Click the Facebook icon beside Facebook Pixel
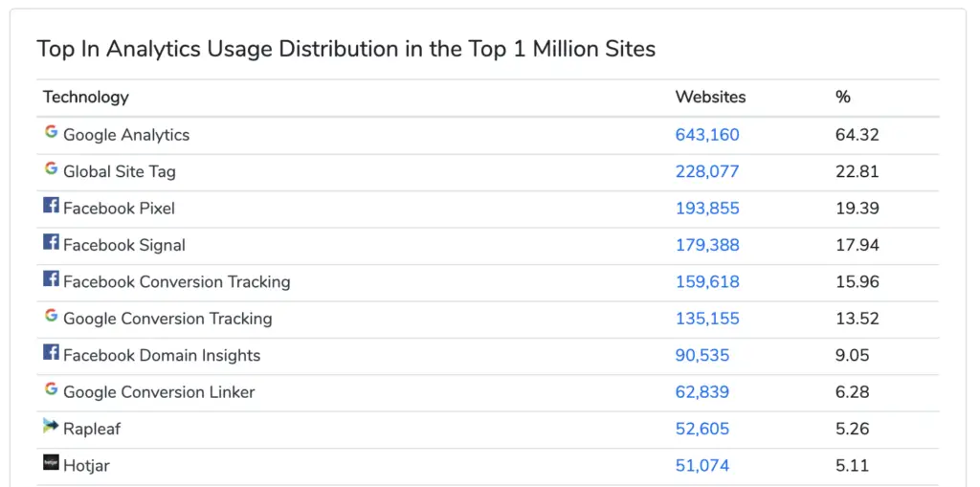Screen dimensions: 980x487 [x=52, y=205]
